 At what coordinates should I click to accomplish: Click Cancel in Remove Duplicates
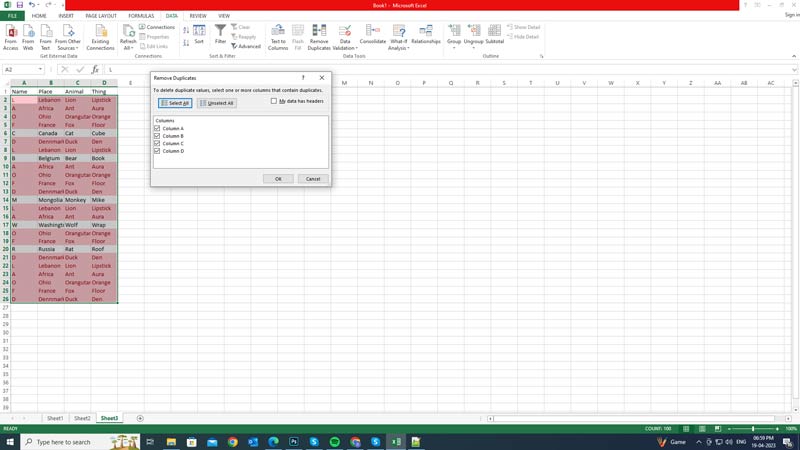pos(313,179)
